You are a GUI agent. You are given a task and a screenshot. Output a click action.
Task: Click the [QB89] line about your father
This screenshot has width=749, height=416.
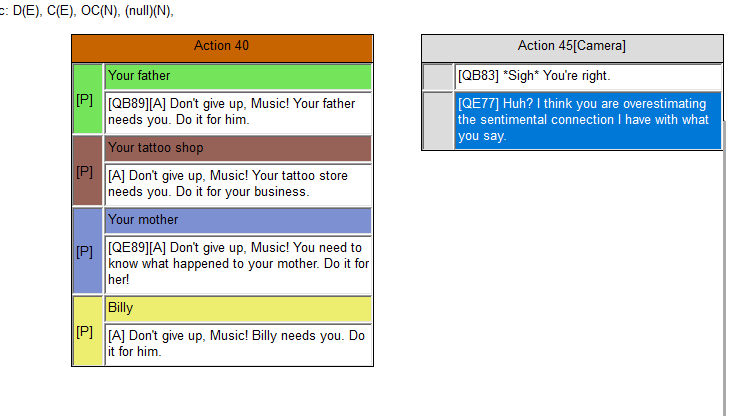tap(238, 113)
